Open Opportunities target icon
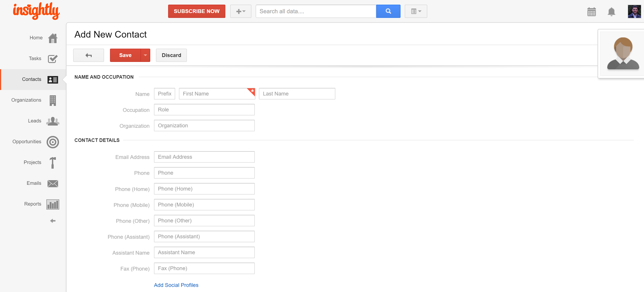 [x=53, y=142]
